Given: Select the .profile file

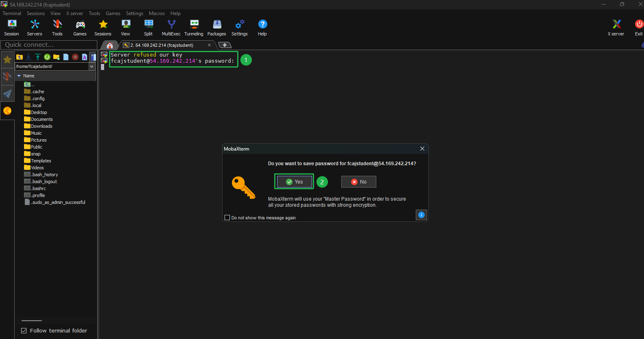Looking at the screenshot, I should pyautogui.click(x=35, y=195).
